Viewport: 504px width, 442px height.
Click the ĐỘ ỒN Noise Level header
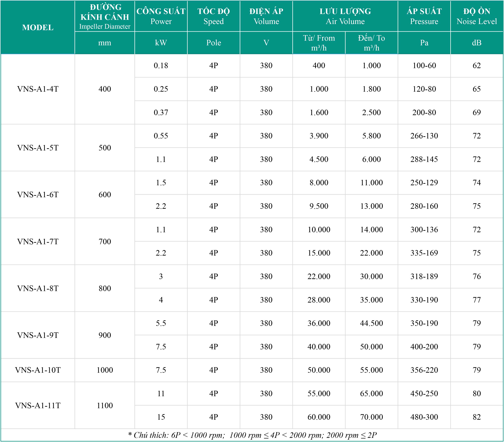[x=477, y=16]
